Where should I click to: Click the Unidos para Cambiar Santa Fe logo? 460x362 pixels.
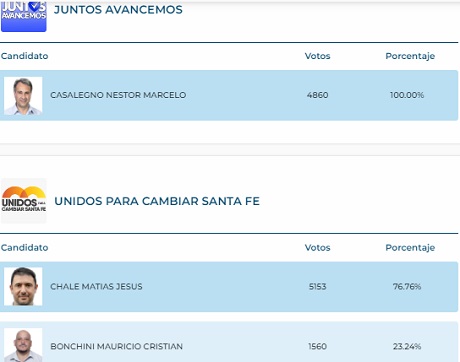click(24, 201)
